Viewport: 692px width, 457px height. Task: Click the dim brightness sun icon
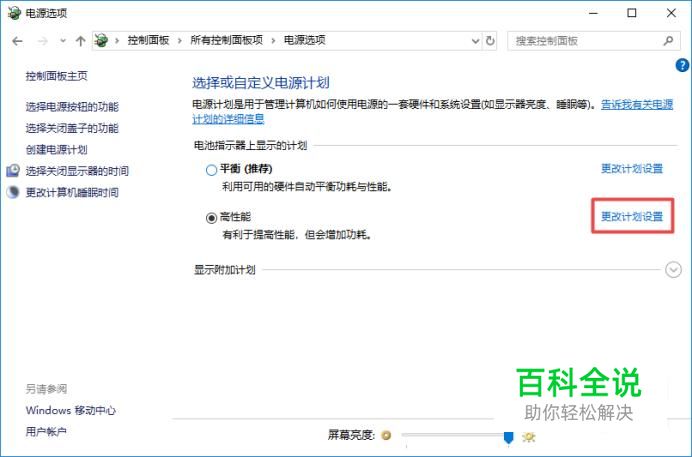(386, 436)
